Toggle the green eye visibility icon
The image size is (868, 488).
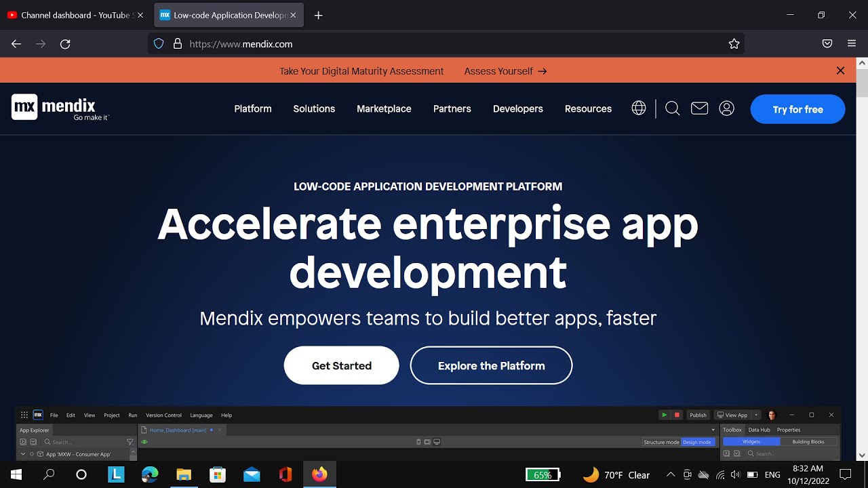[x=144, y=442]
